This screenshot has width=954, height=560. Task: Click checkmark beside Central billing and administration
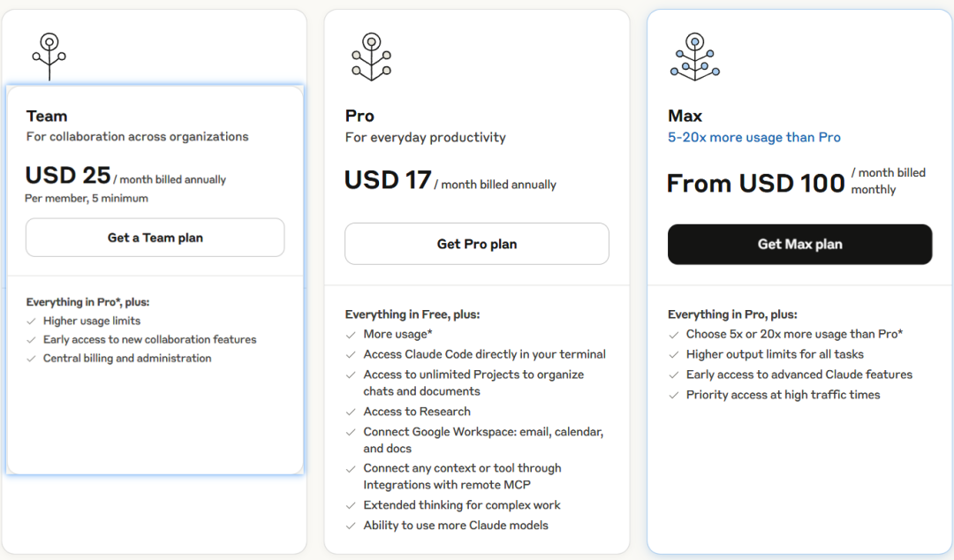pyautogui.click(x=32, y=359)
